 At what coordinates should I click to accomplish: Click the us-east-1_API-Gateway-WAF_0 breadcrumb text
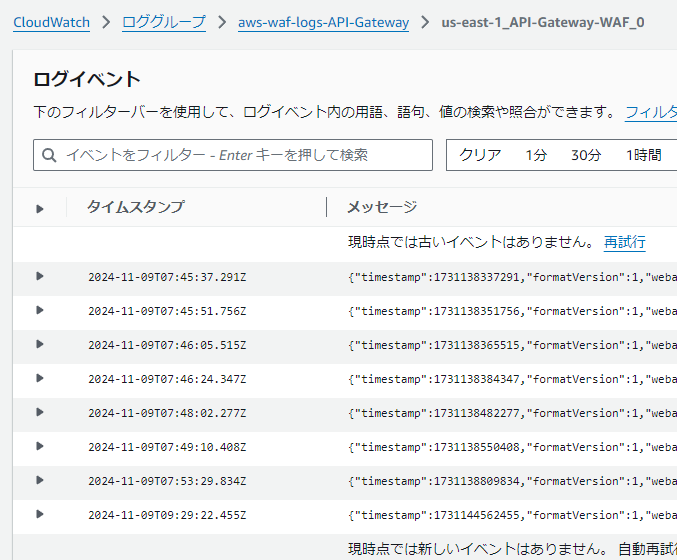pyautogui.click(x=543, y=22)
